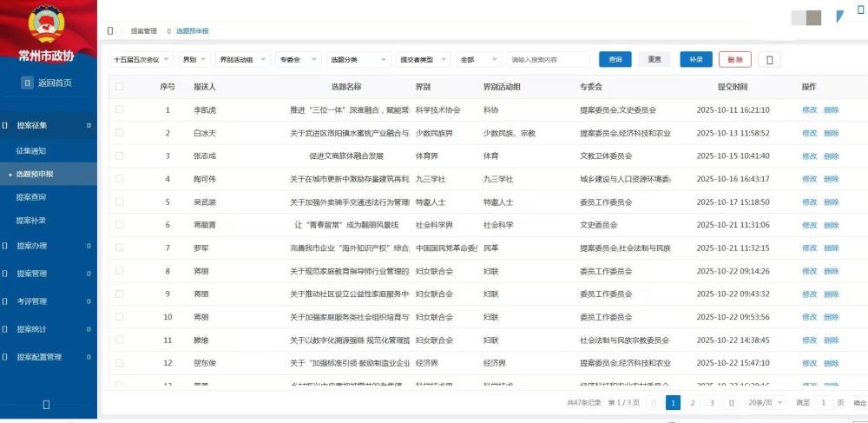Click the 常州市政协 emblem logo
Screen dimensions: 868x423
46,23
